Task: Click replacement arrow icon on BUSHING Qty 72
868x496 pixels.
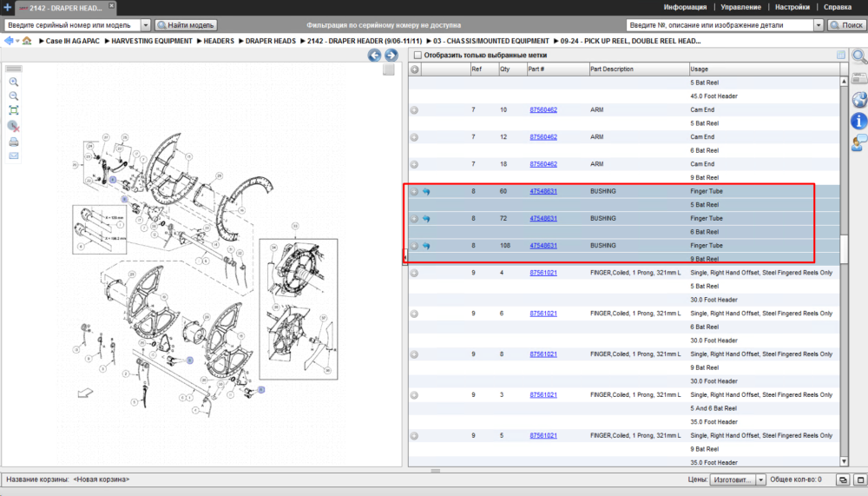Action: 426,218
